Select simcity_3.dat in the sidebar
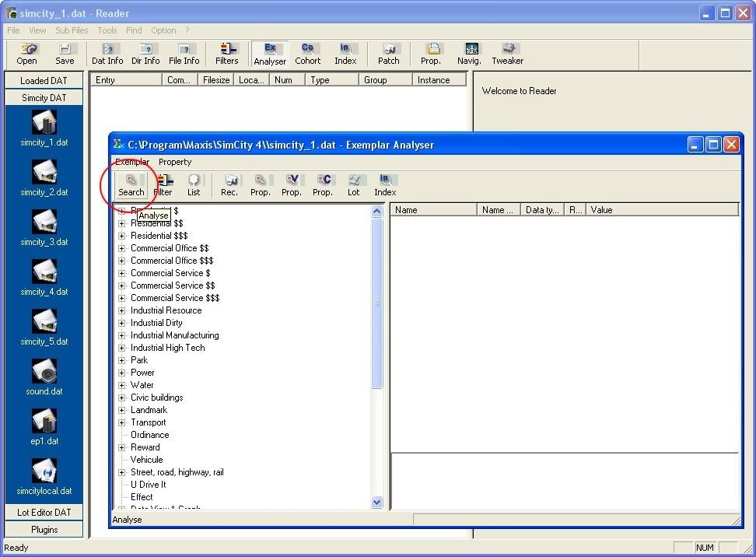756x557 pixels. pos(44,228)
